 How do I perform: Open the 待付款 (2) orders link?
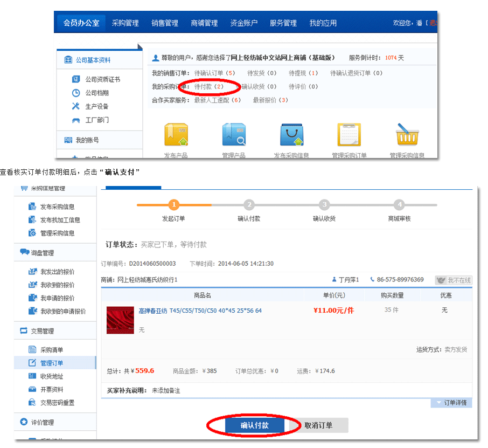pyautogui.click(x=208, y=87)
